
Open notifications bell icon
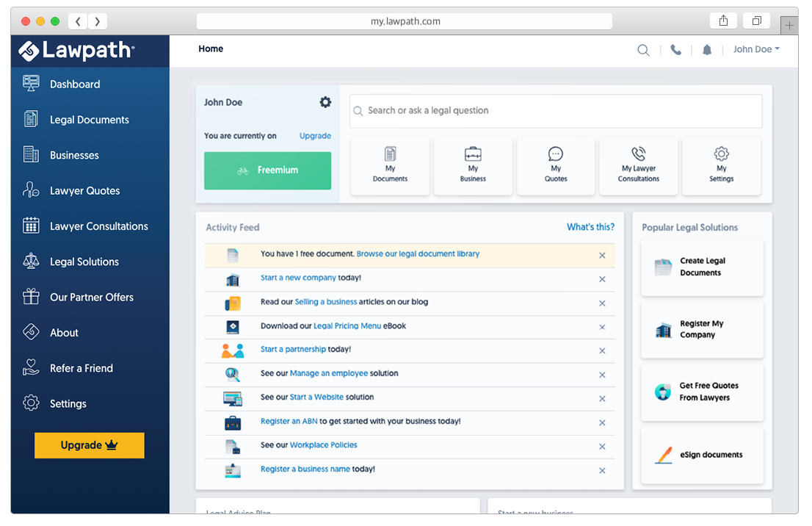click(707, 50)
